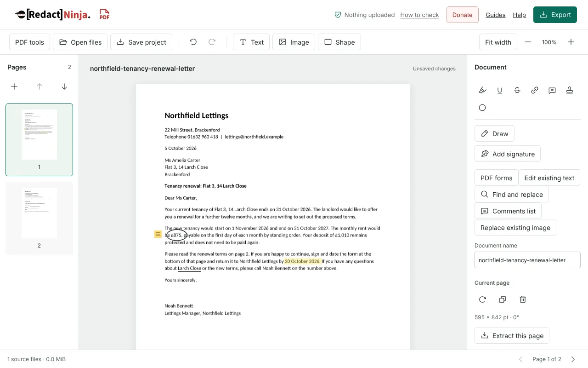Go to the previous page arrow

520,359
